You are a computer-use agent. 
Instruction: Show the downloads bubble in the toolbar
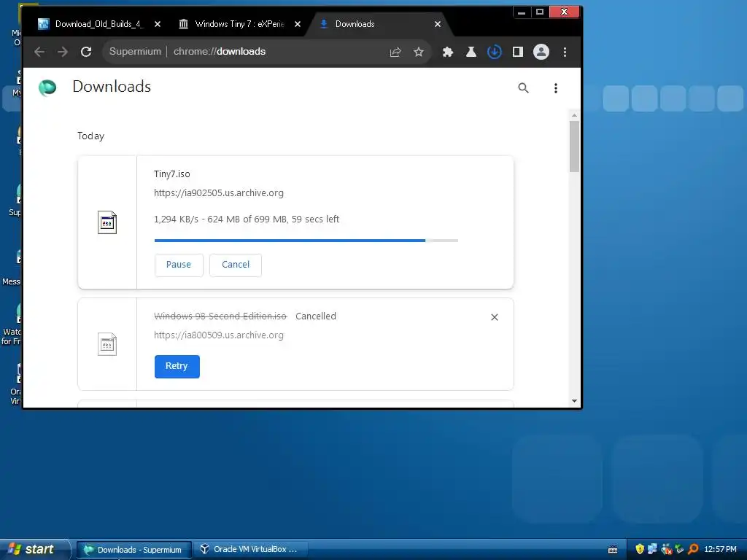[x=494, y=52]
